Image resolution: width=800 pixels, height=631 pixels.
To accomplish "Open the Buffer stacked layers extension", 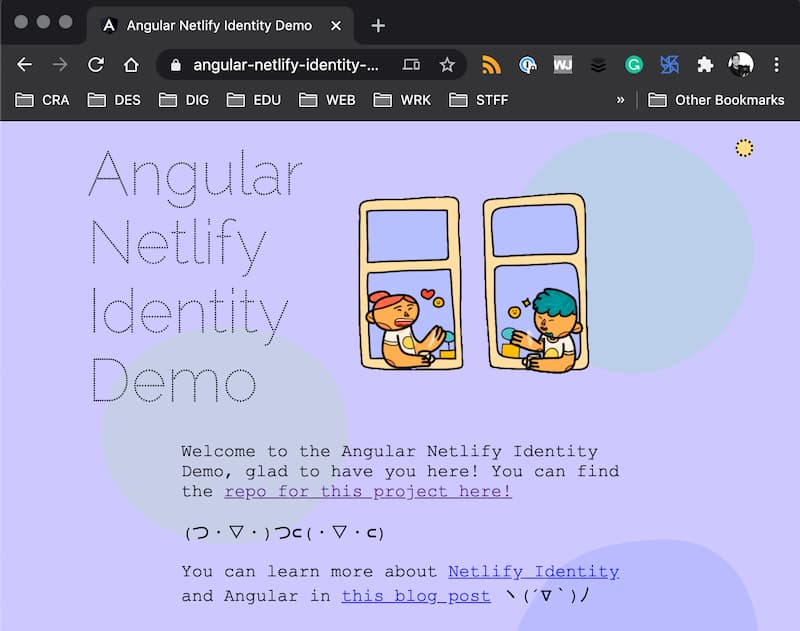I will pos(598,65).
